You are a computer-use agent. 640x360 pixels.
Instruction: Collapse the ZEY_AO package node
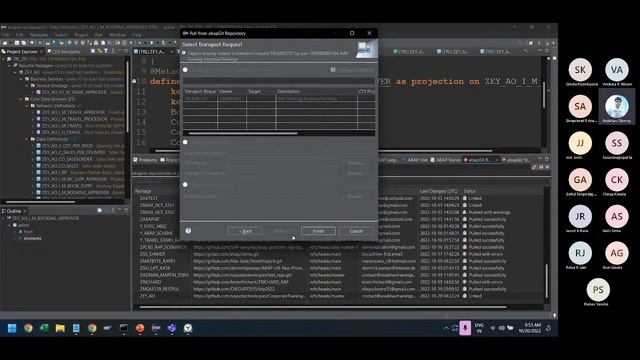point(16,72)
